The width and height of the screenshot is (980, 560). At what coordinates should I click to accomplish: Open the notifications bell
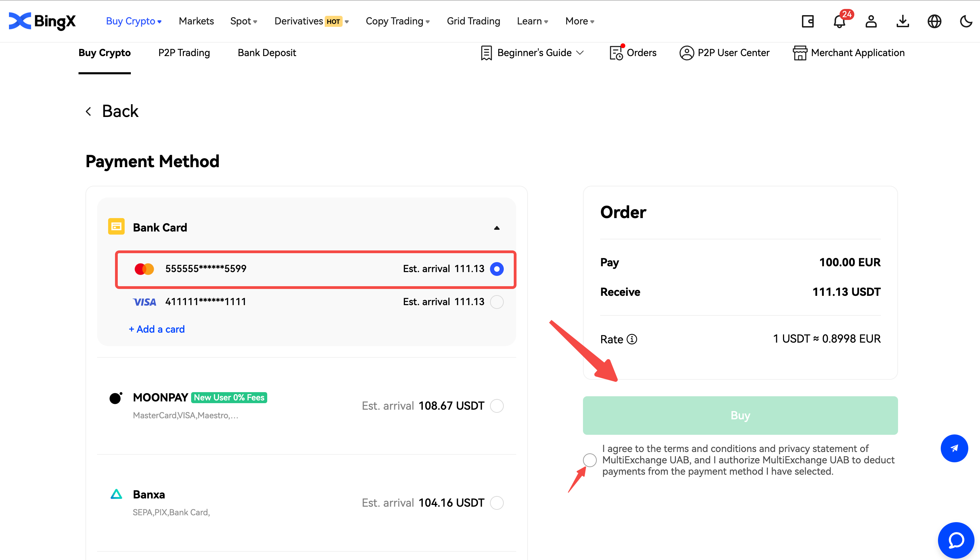(x=839, y=21)
